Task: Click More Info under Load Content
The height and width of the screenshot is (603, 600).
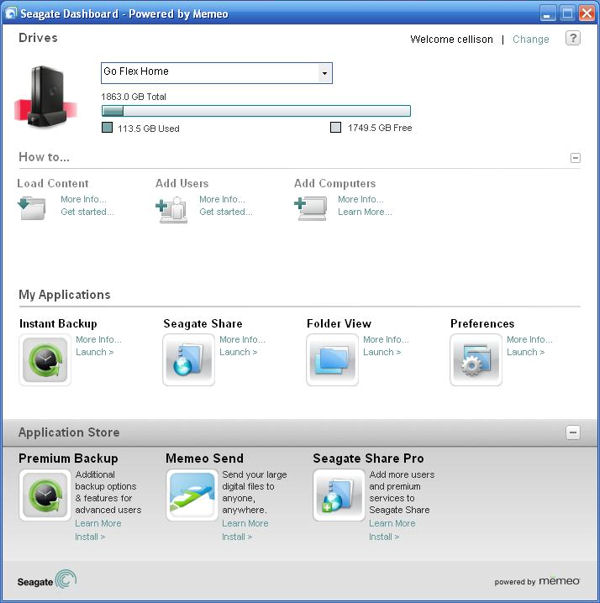Action: pyautogui.click(x=83, y=199)
